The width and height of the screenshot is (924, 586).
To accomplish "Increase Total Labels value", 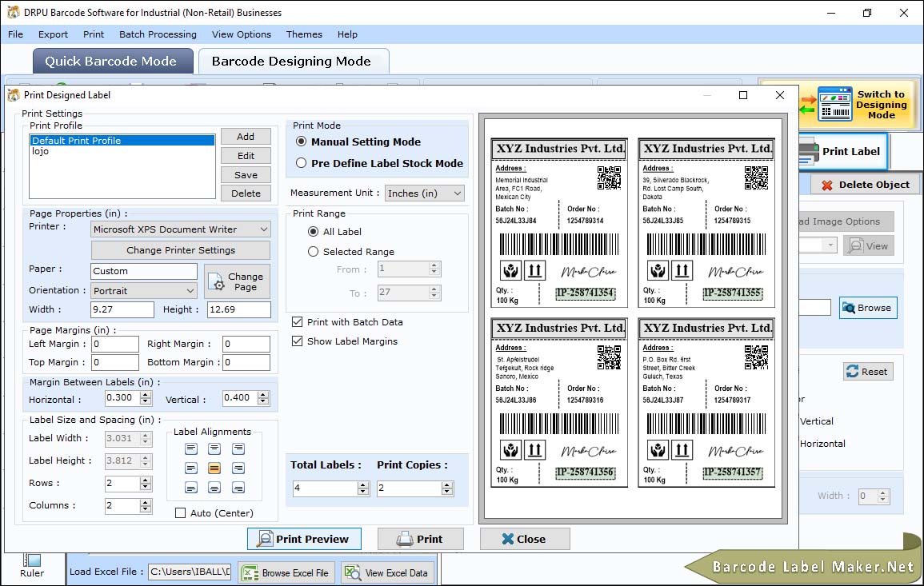I will pos(363,484).
